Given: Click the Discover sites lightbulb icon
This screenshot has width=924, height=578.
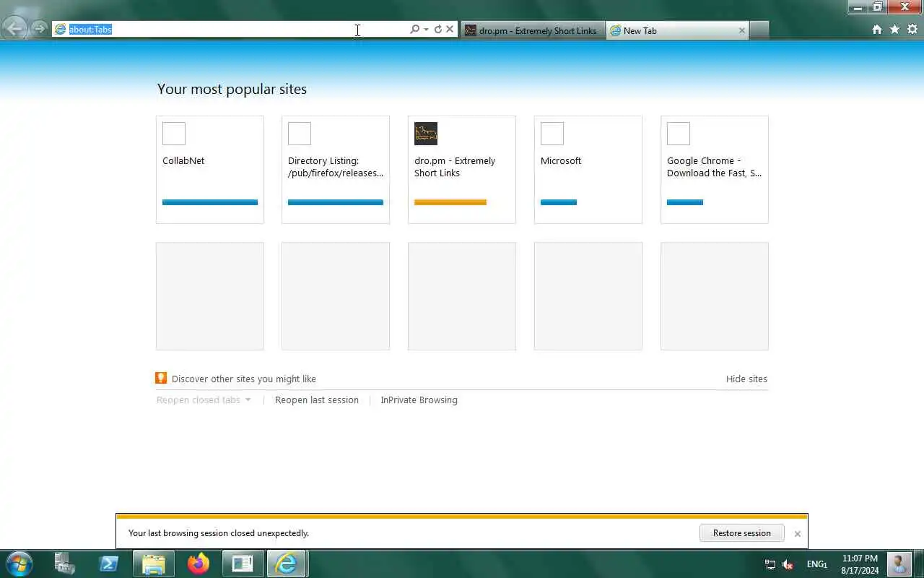Looking at the screenshot, I should point(162,378).
